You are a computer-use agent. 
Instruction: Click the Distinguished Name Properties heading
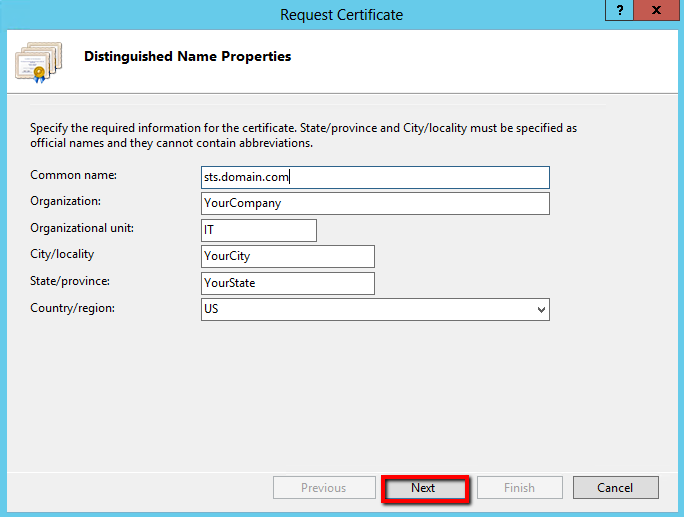[x=188, y=57]
